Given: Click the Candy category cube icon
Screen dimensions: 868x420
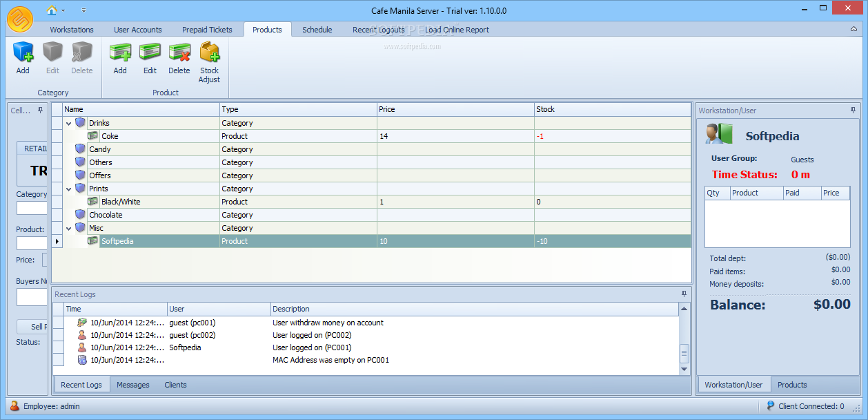Looking at the screenshot, I should point(81,149).
